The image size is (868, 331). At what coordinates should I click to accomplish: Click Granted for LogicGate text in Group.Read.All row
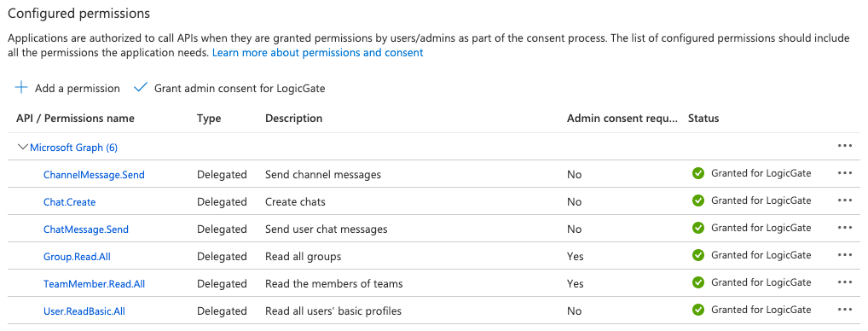(761, 254)
